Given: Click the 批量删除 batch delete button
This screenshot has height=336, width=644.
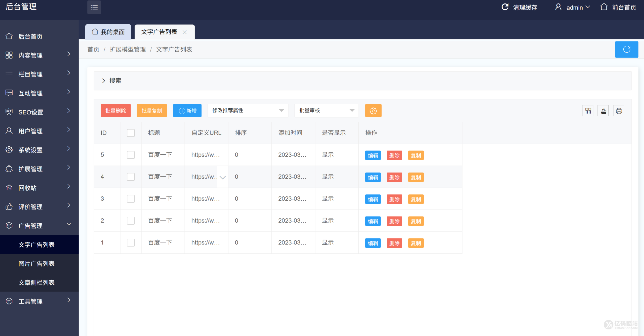Looking at the screenshot, I should click(115, 110).
